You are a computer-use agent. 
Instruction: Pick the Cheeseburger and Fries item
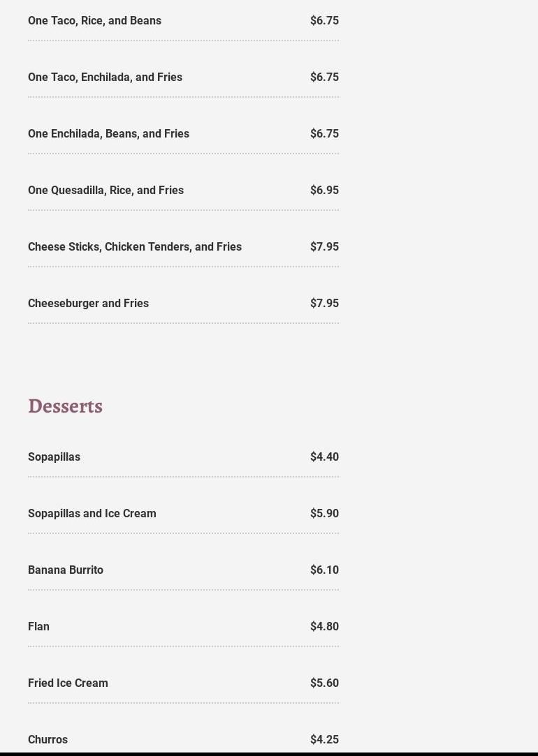88,304
